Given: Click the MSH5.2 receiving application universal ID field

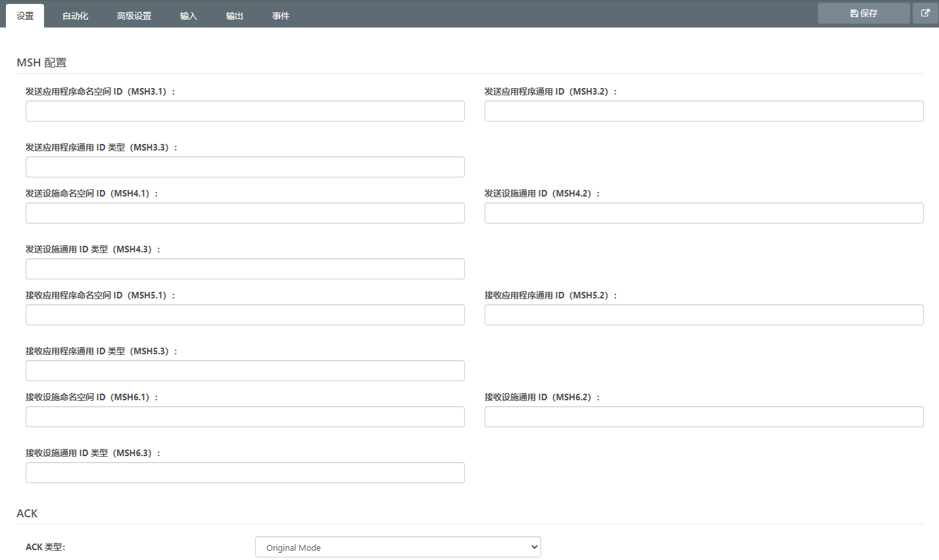Looking at the screenshot, I should [704, 315].
